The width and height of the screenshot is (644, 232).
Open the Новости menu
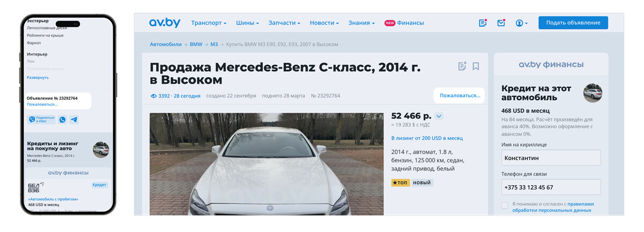click(x=324, y=23)
